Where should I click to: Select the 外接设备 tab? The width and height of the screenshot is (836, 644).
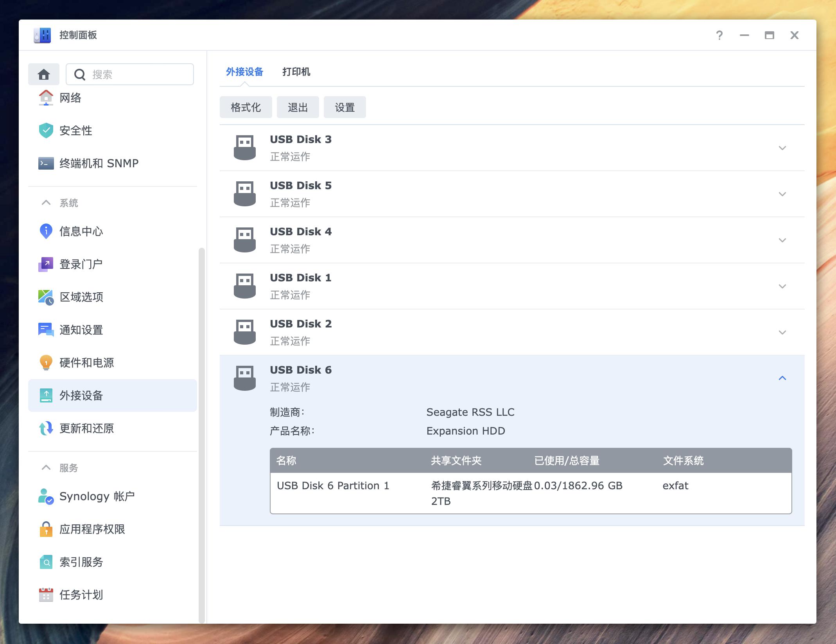coord(244,72)
